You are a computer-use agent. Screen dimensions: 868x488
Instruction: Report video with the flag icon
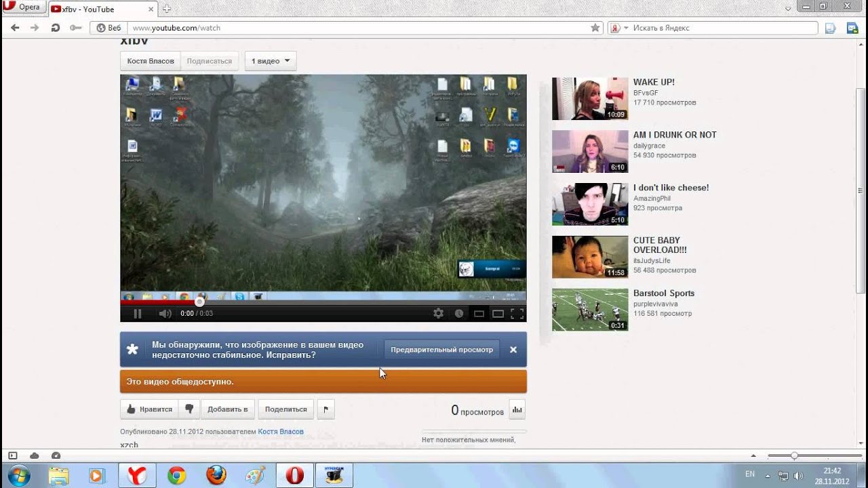click(x=326, y=409)
